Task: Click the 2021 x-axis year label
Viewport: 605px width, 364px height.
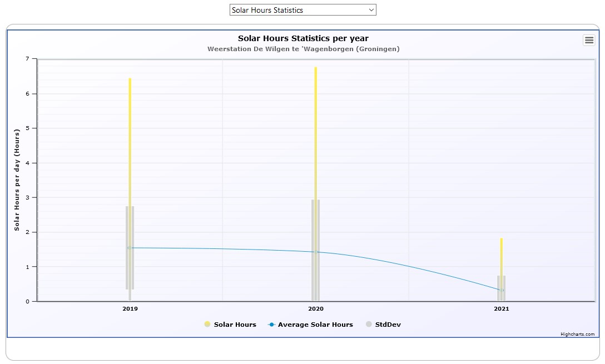Action: [501, 308]
